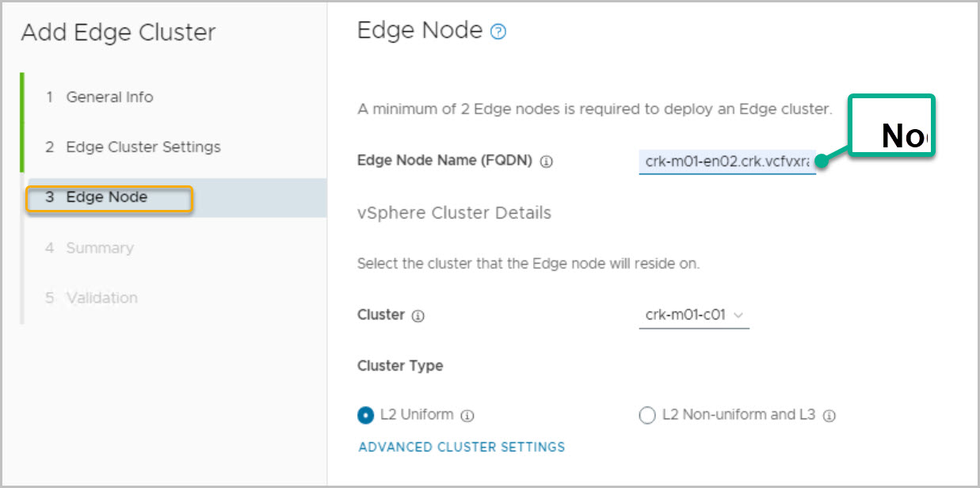Expand Advanced Cluster Settings
This screenshot has height=488, width=980.
tap(462, 447)
